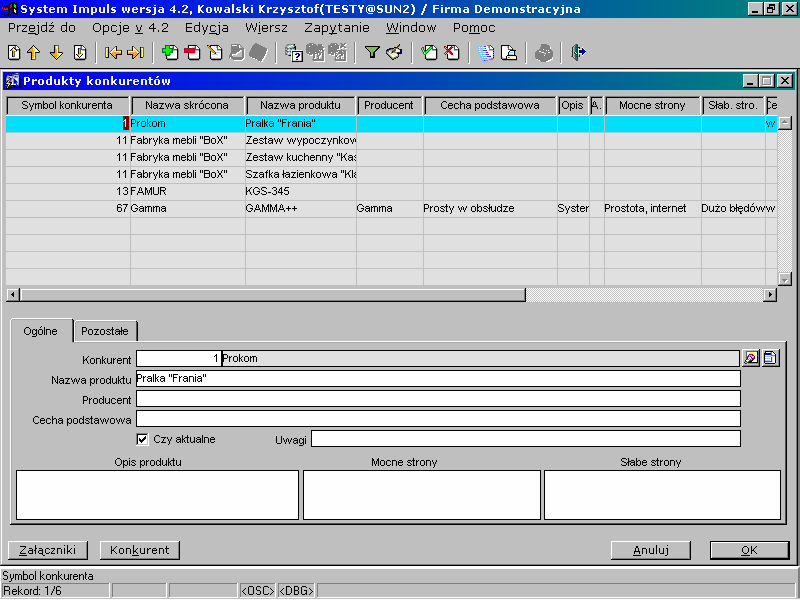The height and width of the screenshot is (600, 800).
Task: Click into the Nazwa produktu input field
Action: click(x=438, y=379)
